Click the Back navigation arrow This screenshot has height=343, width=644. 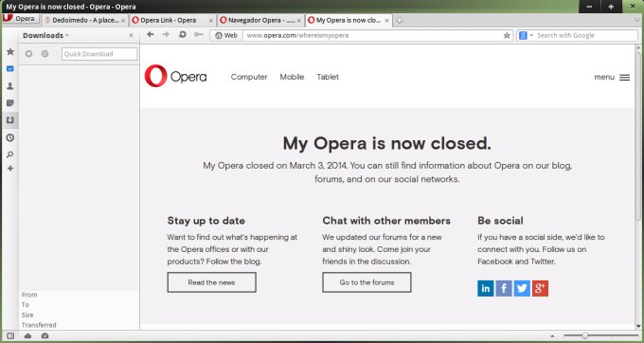coord(151,34)
